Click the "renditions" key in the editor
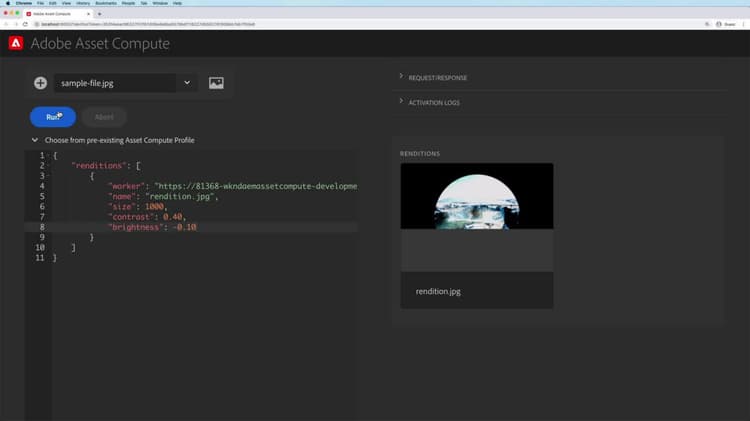The image size is (750, 421). [x=99, y=166]
